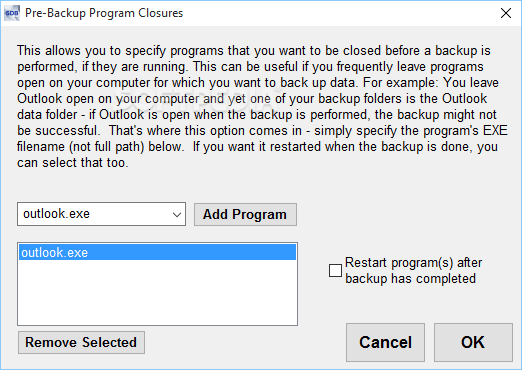Click the 'Pre-Backup Program Closures' title text
The height and width of the screenshot is (370, 522).
pos(104,13)
